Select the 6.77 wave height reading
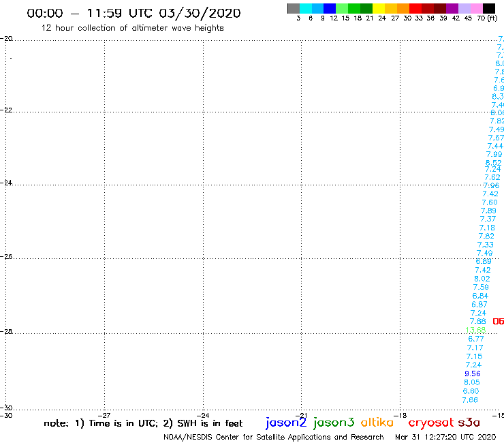504x443 pixels. 476,339
